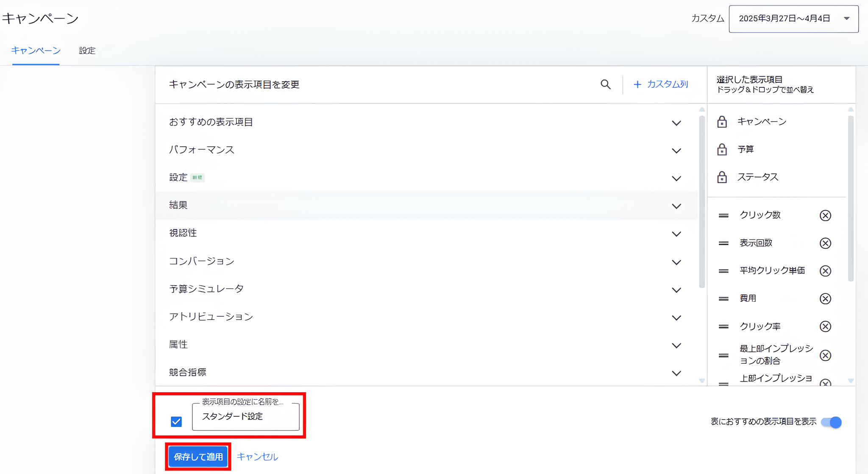Image resolution: width=868 pixels, height=474 pixels.
Task: Open the date range dropdown
Action: pos(793,19)
